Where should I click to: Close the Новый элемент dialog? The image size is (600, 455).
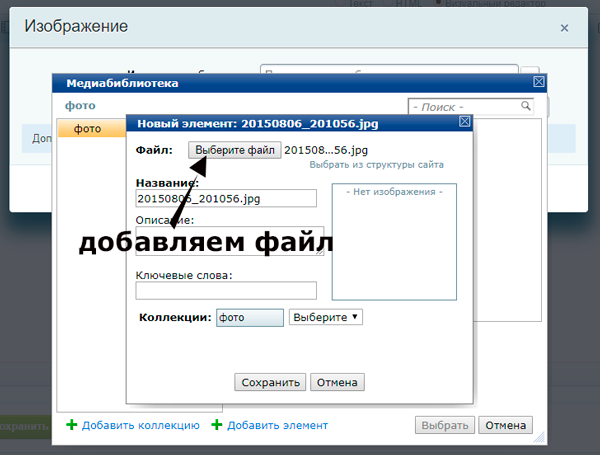pos(465,122)
